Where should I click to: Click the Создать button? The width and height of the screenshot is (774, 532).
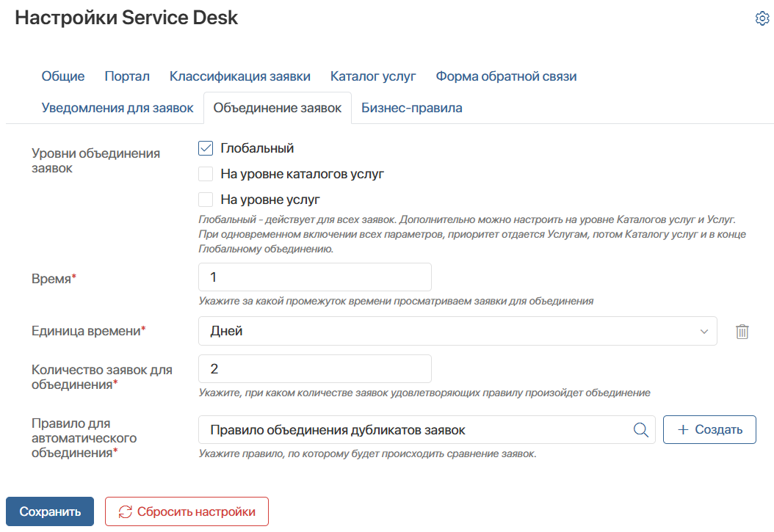coord(709,429)
